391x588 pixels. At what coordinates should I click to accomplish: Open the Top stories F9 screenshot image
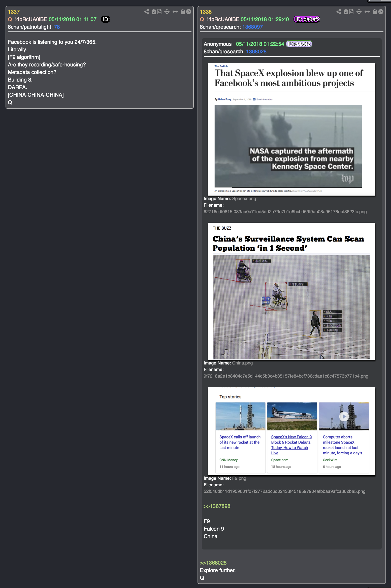[291, 431]
